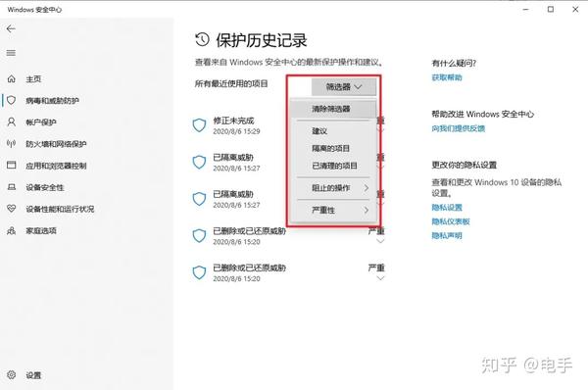This screenshot has width=588, height=390.
Task: Click shield icon of last 已删除或已还原威胁 entry
Action: click(x=199, y=272)
